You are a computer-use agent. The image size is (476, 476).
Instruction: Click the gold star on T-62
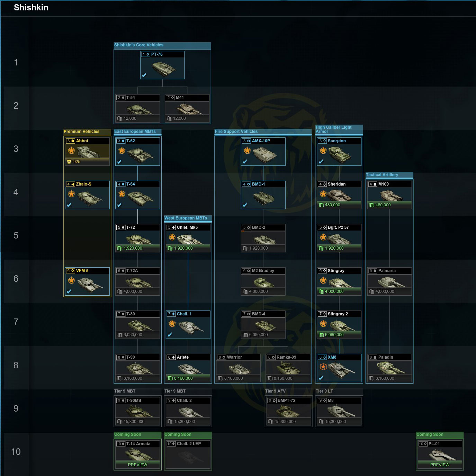(x=122, y=151)
